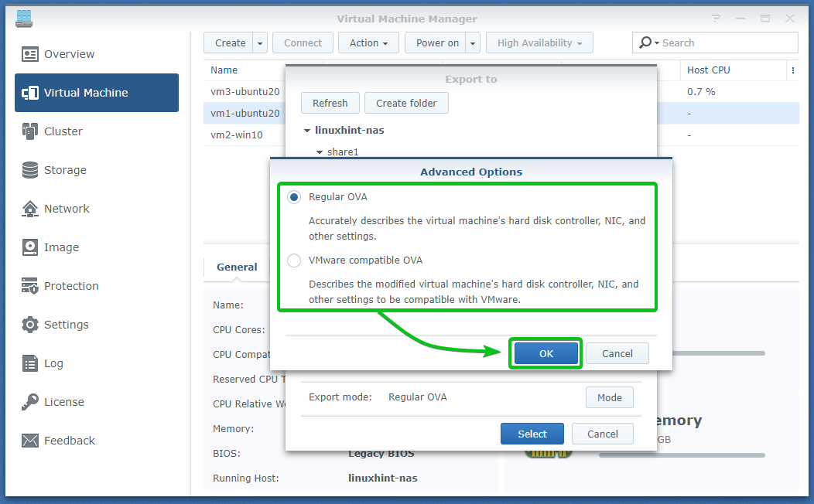Screen dimensions: 814x504
Task: Open the Action dropdown menu
Action: [368, 43]
